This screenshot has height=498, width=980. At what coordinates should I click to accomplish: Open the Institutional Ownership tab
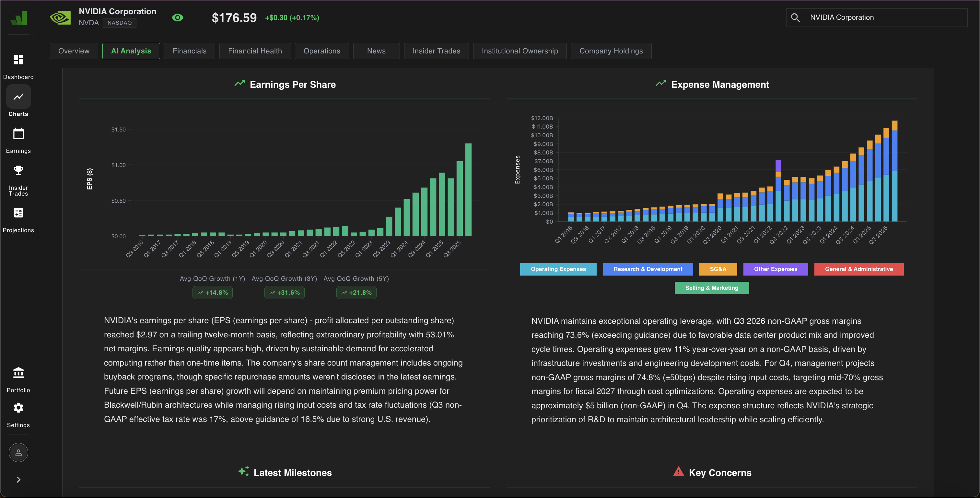(x=520, y=51)
